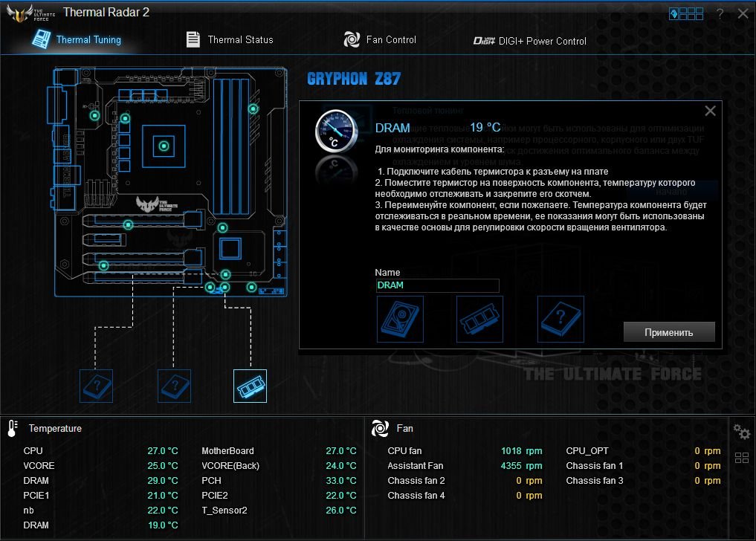Screen dimensions: 756x541
Task: Click the GRYPHON Z87 board title
Action: 354,79
